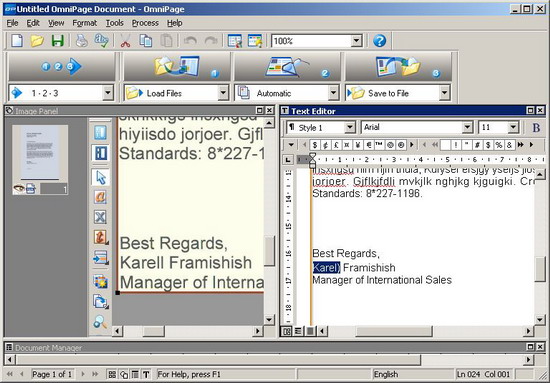The image size is (550, 383).
Task: Open the View menu
Action: point(56,23)
